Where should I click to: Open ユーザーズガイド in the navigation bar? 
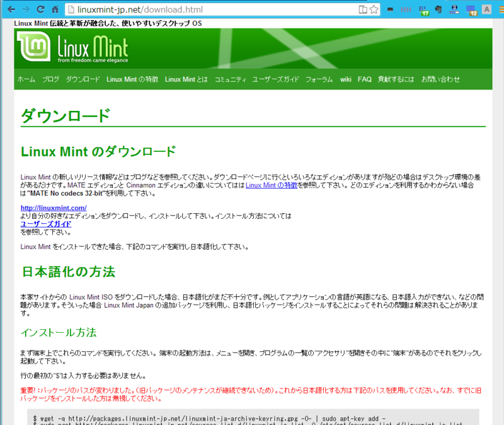pyautogui.click(x=276, y=79)
